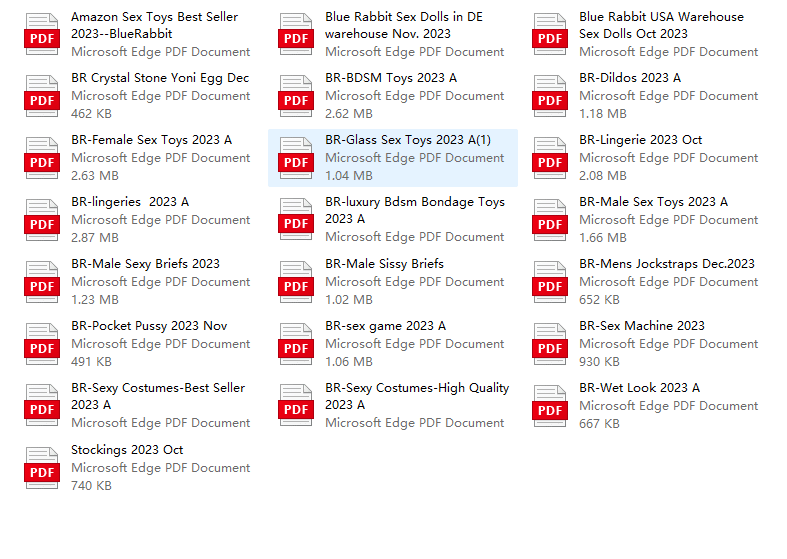
Task: Select PDF icon of BR-Male Sex Toys 2023 A
Action: click(550, 220)
